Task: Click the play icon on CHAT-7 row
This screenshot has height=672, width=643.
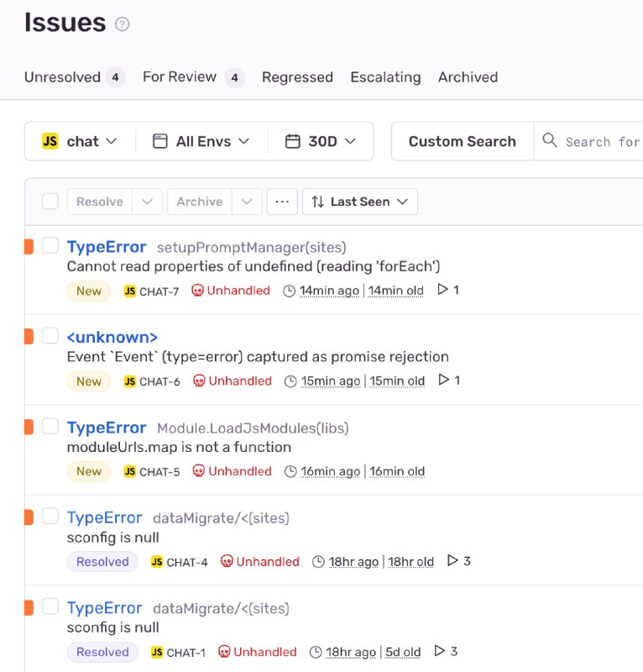Action: click(x=443, y=290)
